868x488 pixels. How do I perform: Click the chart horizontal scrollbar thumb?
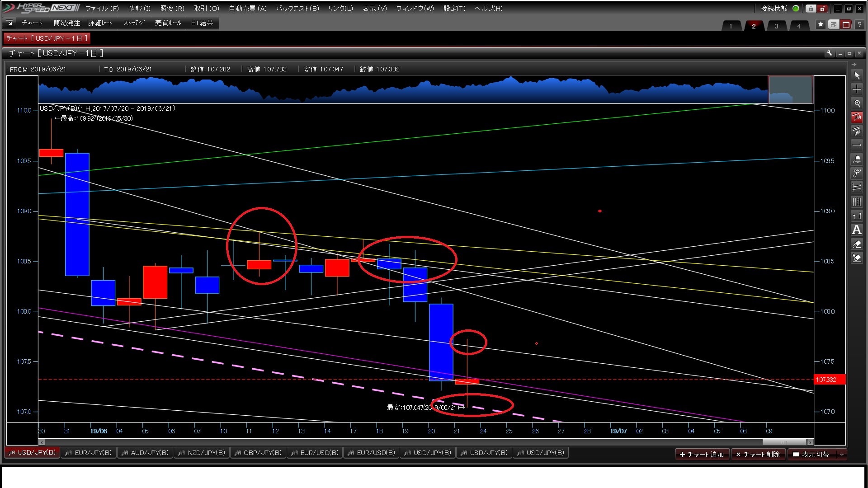tap(784, 442)
